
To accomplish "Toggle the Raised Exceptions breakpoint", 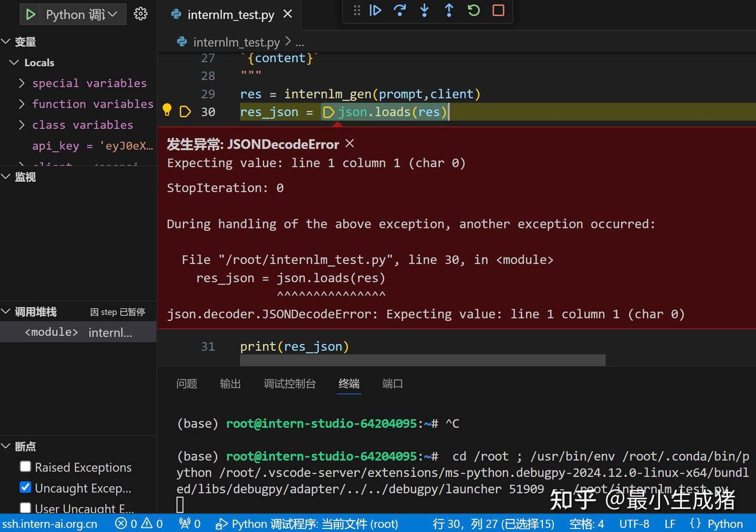I will point(25,466).
